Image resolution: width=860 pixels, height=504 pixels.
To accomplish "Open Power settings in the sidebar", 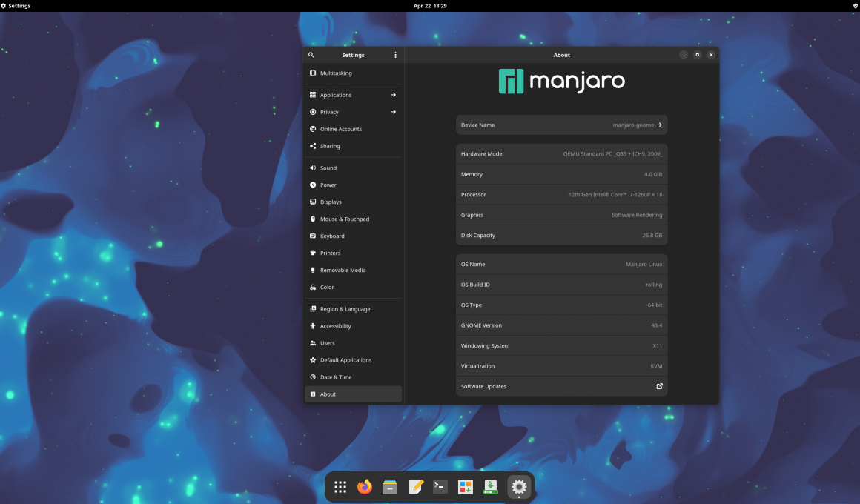I will coord(329,185).
